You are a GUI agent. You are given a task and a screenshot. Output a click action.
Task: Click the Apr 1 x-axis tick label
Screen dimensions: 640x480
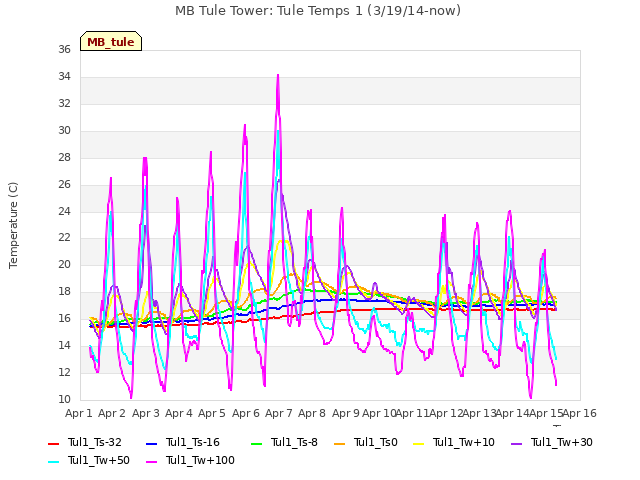click(x=79, y=413)
